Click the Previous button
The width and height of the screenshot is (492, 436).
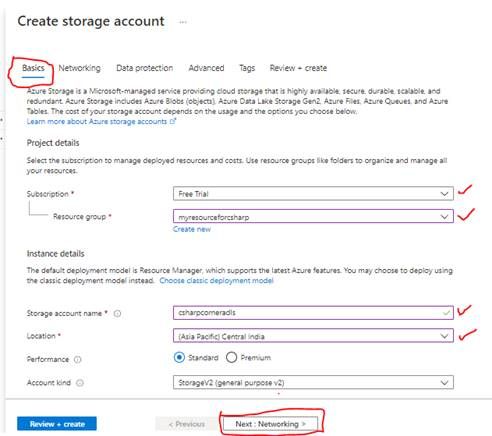click(x=187, y=424)
